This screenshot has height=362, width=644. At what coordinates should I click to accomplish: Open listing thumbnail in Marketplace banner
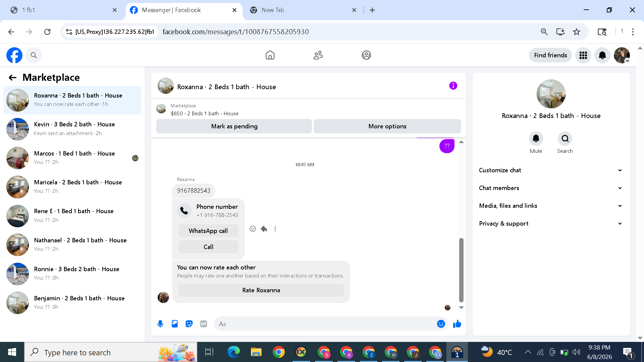[161, 109]
